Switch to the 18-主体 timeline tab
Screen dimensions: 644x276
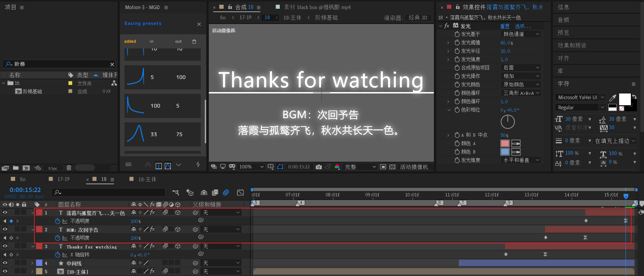[x=147, y=179]
